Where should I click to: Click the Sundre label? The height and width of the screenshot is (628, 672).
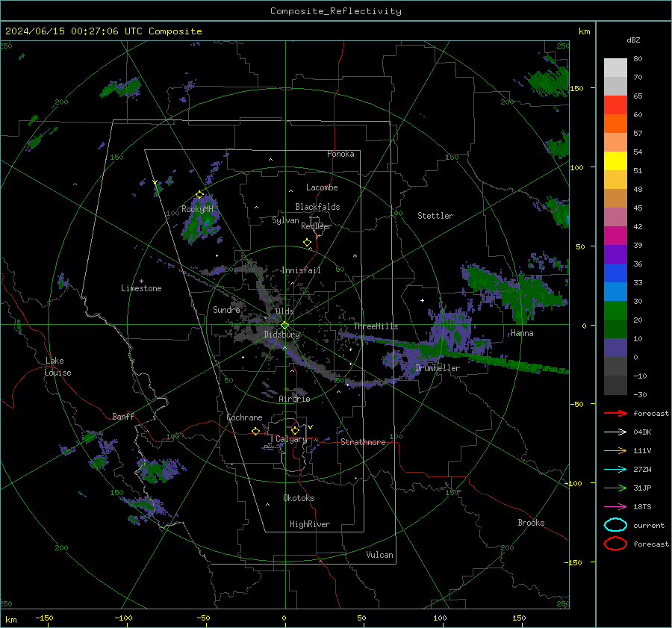(226, 309)
